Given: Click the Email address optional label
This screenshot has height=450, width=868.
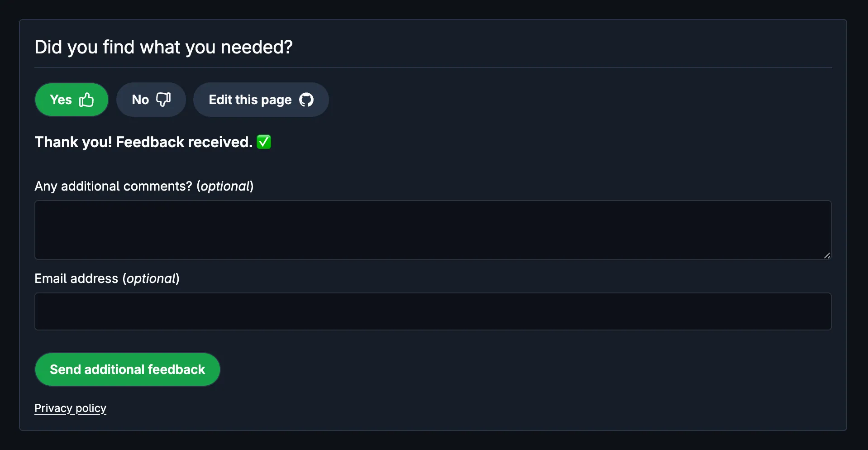Looking at the screenshot, I should (x=107, y=278).
